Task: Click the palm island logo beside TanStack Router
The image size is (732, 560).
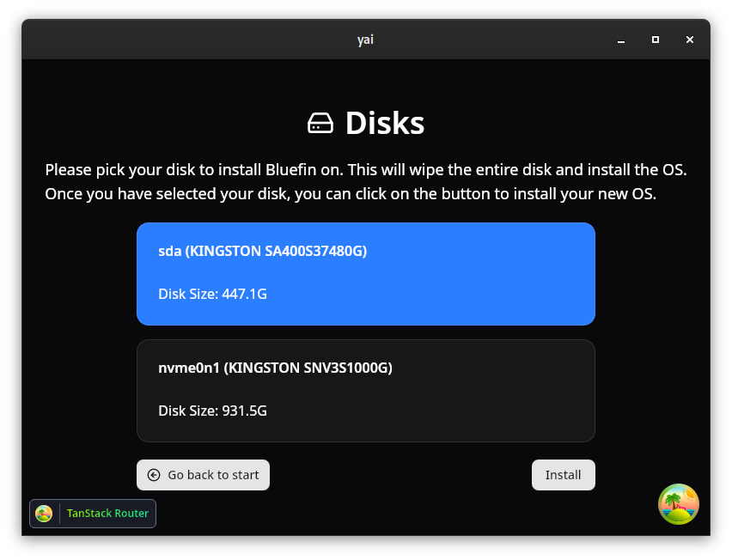Action: 44,514
